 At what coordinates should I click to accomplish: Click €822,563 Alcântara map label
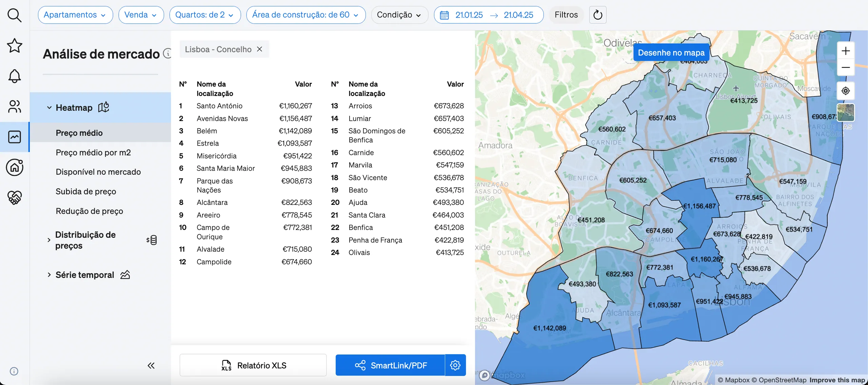click(x=619, y=274)
